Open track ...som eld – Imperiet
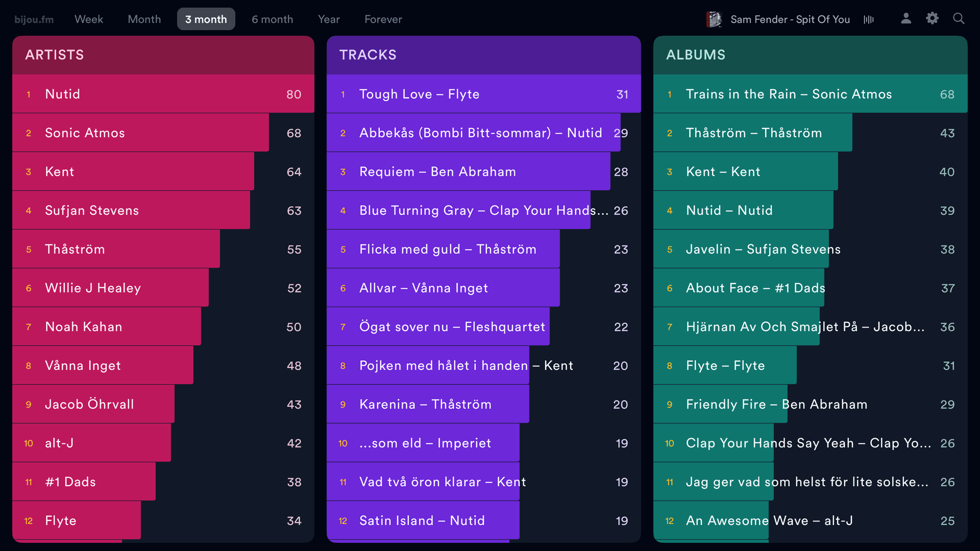This screenshot has width=980, height=551. (484, 443)
